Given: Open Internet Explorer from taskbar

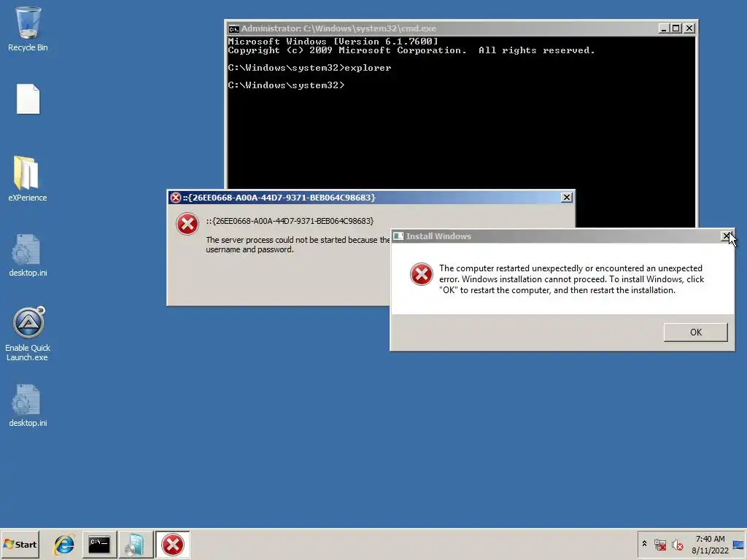Looking at the screenshot, I should [x=64, y=544].
